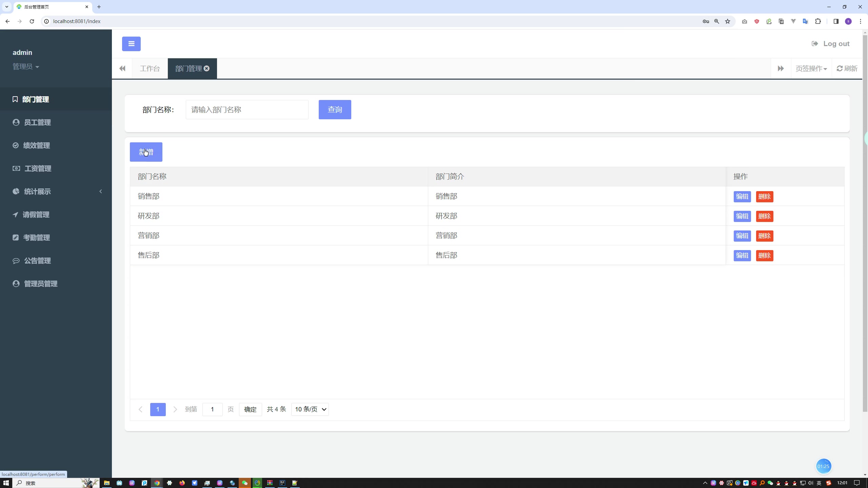The width and height of the screenshot is (868, 488).
Task: Open 绩效管理 in the sidebar
Action: [56, 145]
